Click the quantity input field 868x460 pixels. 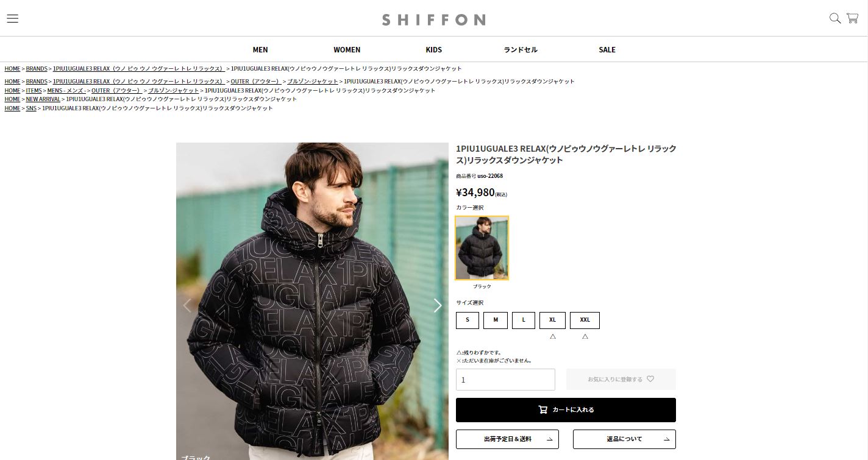pos(505,380)
